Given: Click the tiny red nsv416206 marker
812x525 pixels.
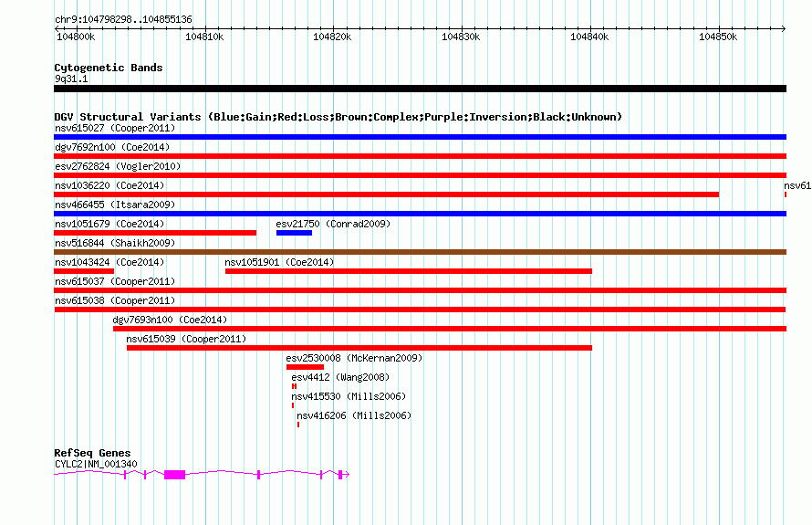Looking at the screenshot, I should click(x=298, y=425).
